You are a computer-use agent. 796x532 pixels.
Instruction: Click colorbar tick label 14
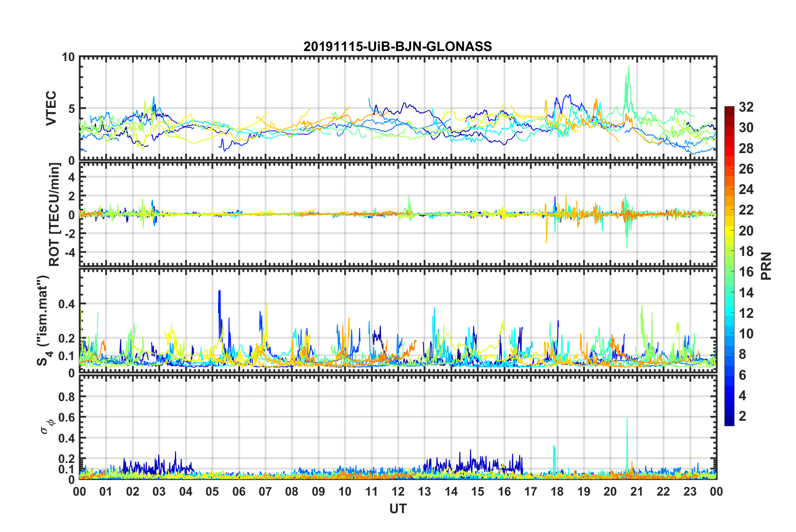(746, 293)
